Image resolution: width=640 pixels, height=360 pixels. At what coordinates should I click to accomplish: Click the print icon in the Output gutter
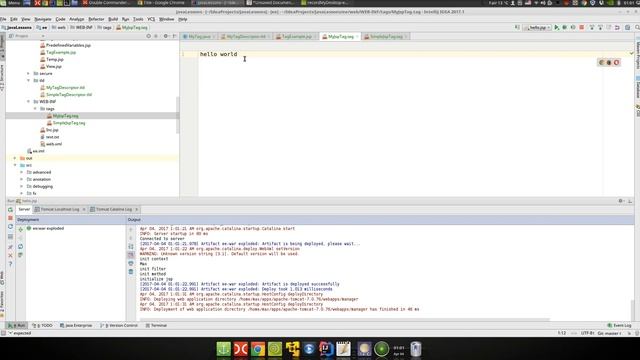tap(131, 263)
